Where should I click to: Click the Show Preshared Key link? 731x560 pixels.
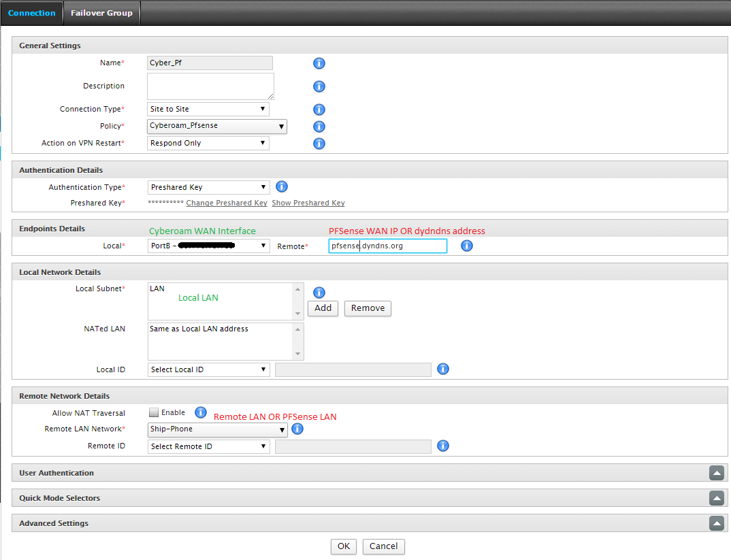coord(308,203)
